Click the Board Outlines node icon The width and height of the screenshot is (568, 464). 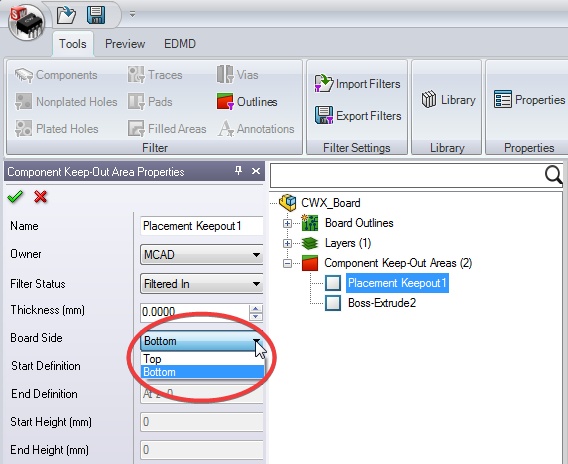310,223
